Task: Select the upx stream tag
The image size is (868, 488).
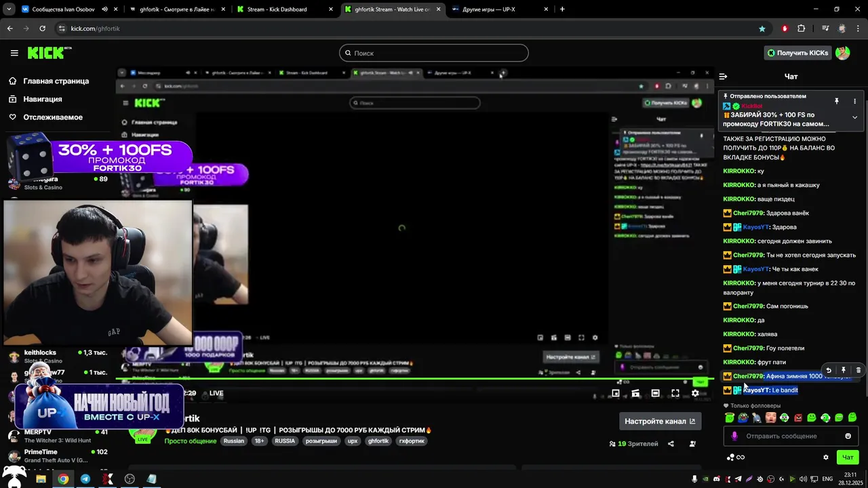Action: (353, 441)
